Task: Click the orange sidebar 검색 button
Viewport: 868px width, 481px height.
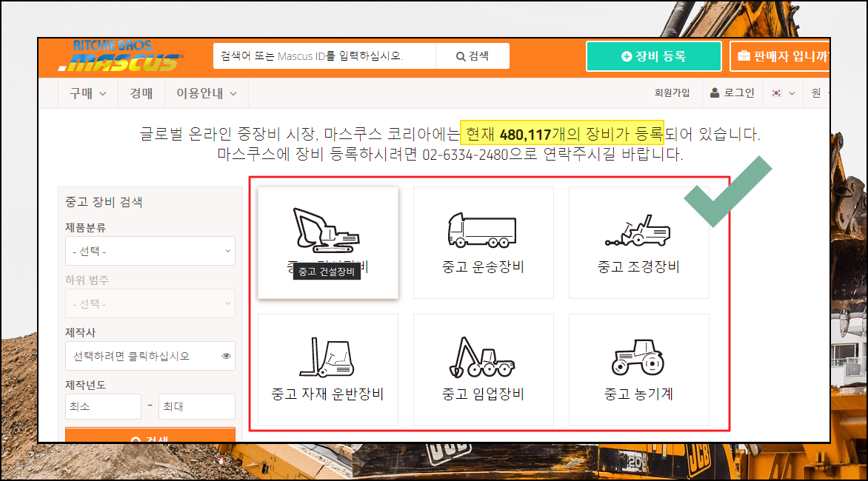Action: [150, 435]
